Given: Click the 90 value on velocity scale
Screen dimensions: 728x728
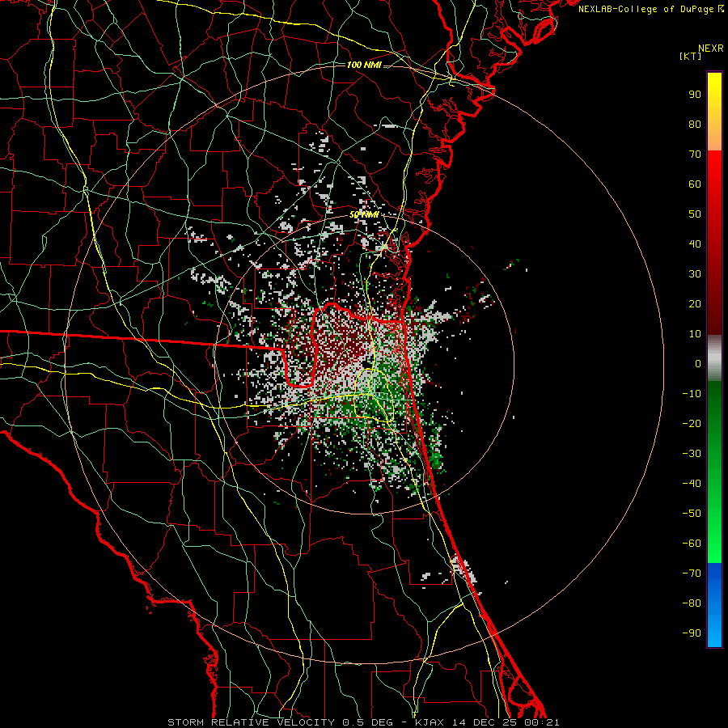Looking at the screenshot, I should point(695,95).
